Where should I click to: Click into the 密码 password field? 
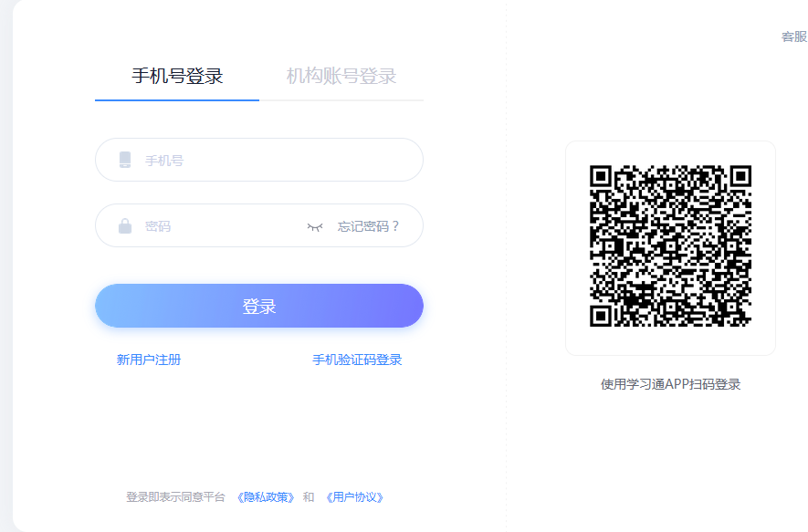coord(219,226)
